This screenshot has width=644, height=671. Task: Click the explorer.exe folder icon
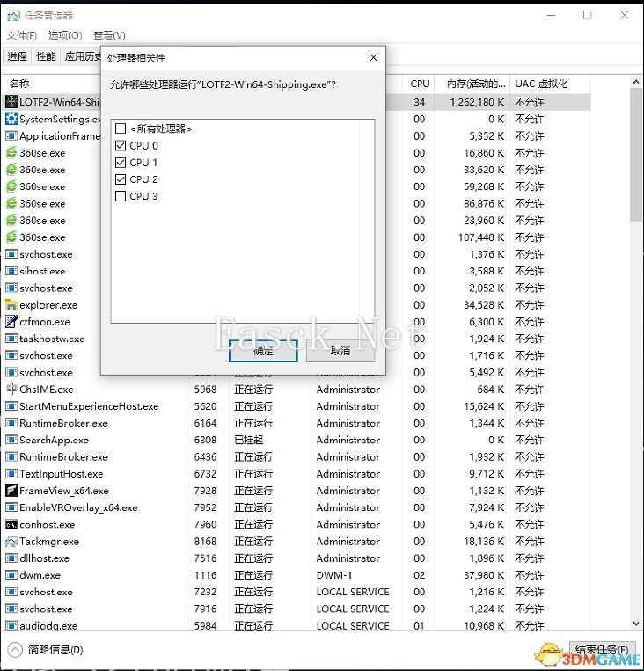[x=11, y=305]
